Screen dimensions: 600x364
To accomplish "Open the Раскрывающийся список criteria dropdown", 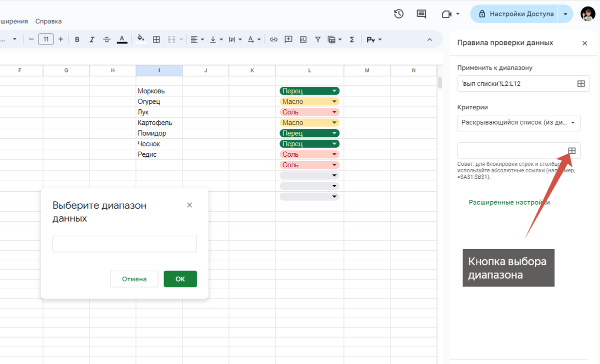I will (x=518, y=123).
